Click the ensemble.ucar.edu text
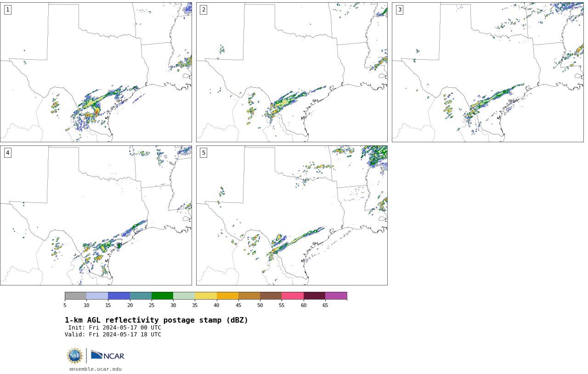The height and width of the screenshot is (374, 588). tap(96, 369)
